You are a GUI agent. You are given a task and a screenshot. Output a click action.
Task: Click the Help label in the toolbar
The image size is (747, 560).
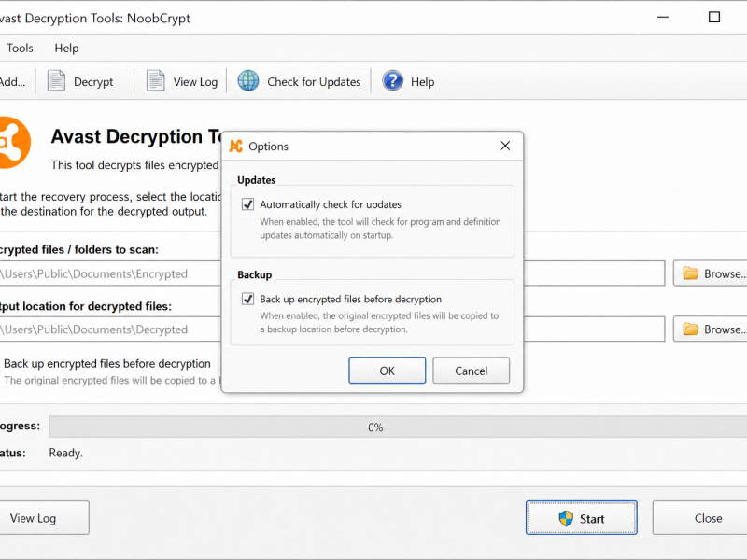point(423,82)
